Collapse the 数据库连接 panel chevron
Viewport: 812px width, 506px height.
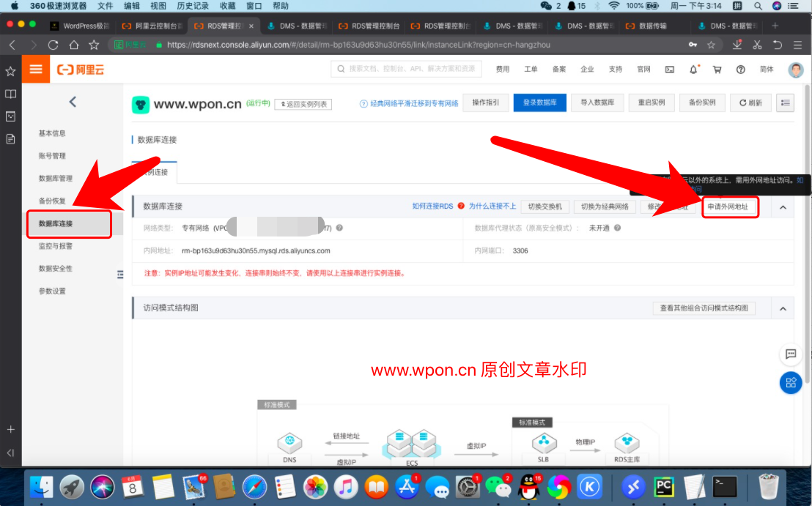tap(783, 207)
